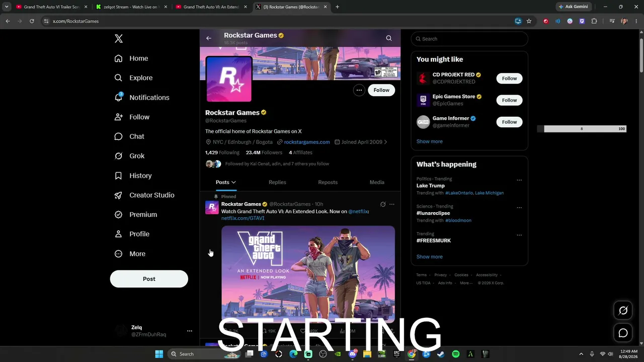Open Explore in the X sidebar
Image resolution: width=644 pixels, height=362 pixels.
point(133,78)
